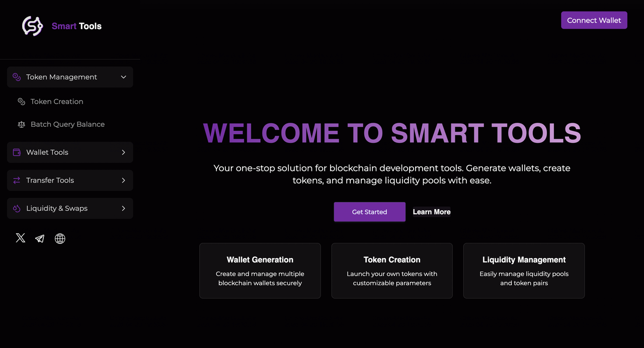Click the globe website icon
The width and height of the screenshot is (644, 348).
[x=60, y=238]
